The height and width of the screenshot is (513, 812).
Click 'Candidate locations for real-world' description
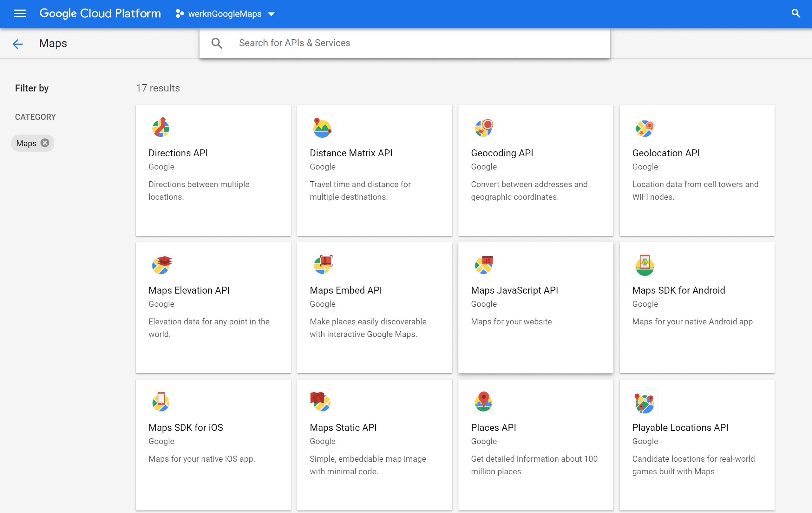tap(693, 465)
